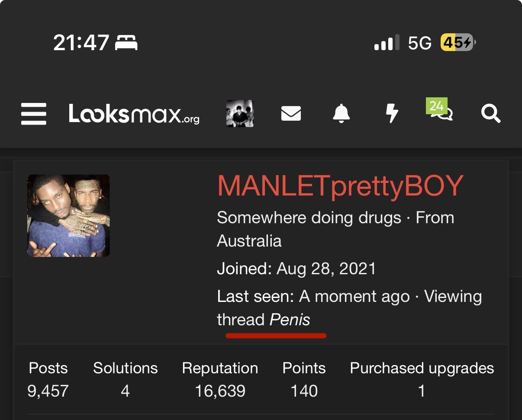Tap the 5G signal indicator
The height and width of the screenshot is (420, 522).
point(419,43)
